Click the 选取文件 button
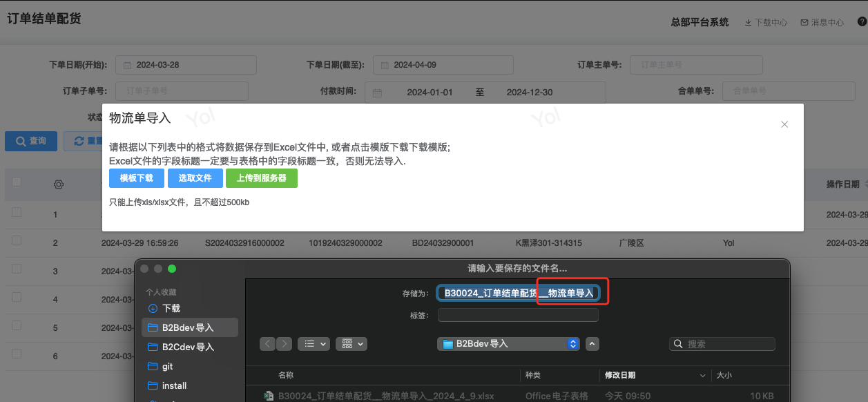 [195, 178]
